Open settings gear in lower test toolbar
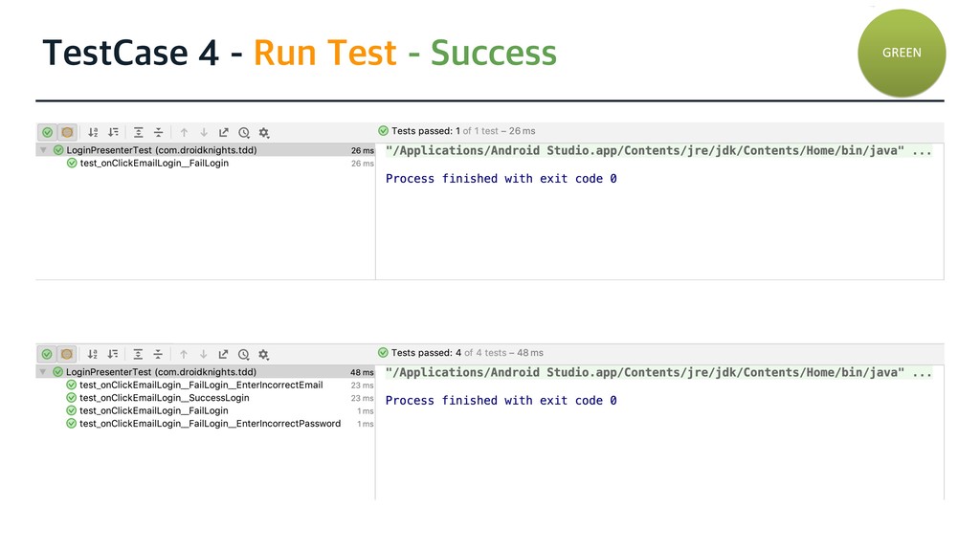The width and height of the screenshot is (980, 551). pyautogui.click(x=264, y=353)
